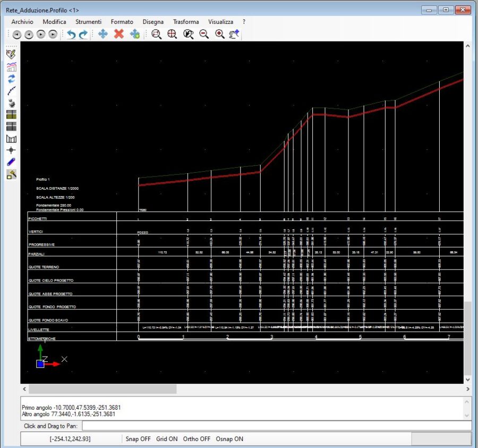
Task: Open the Modifica menu
Action: [54, 22]
